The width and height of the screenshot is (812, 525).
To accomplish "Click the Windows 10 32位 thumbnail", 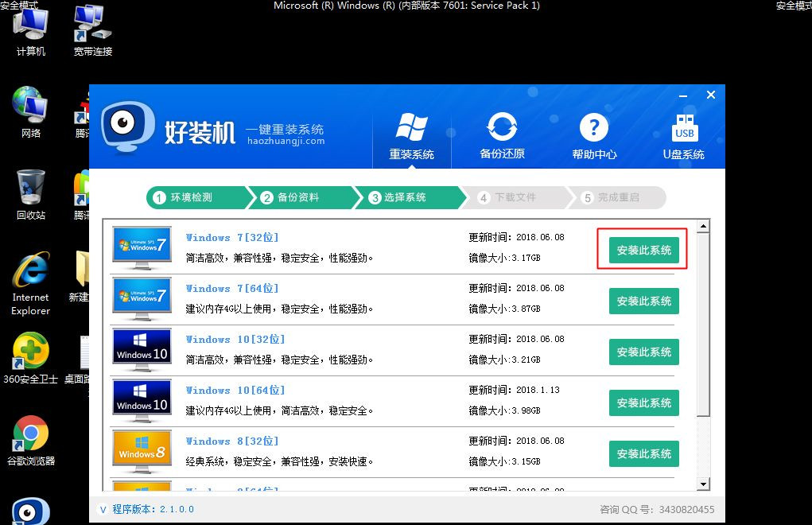I will [x=141, y=350].
